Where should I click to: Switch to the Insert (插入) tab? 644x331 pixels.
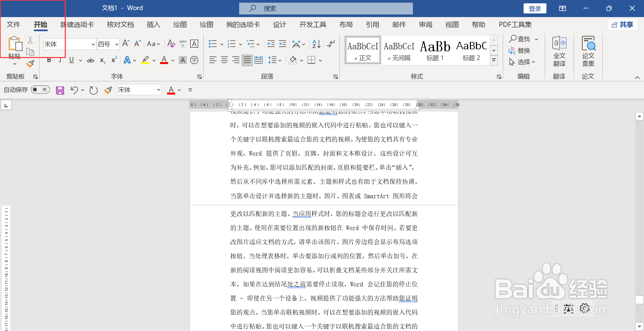coord(153,24)
